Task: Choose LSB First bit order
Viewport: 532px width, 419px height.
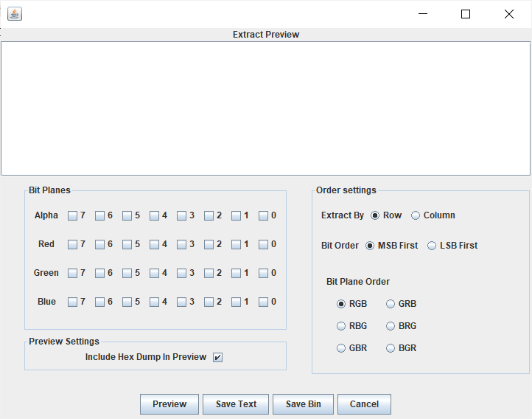Action: 432,246
